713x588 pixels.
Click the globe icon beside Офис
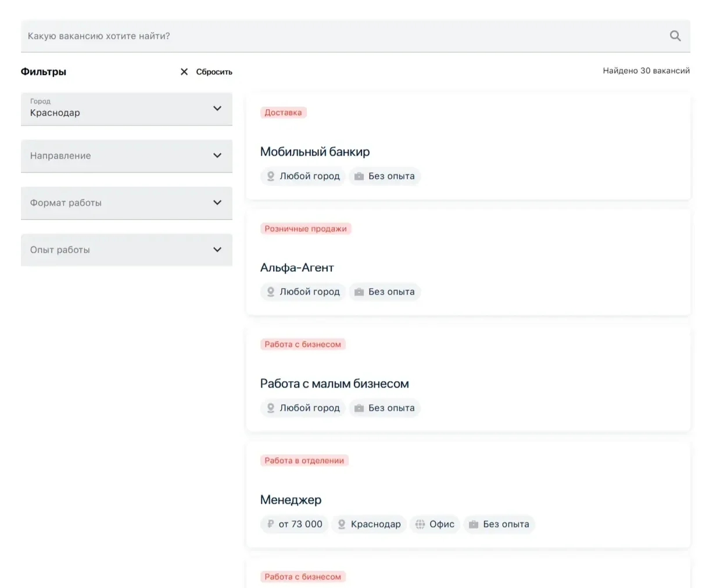tap(420, 524)
